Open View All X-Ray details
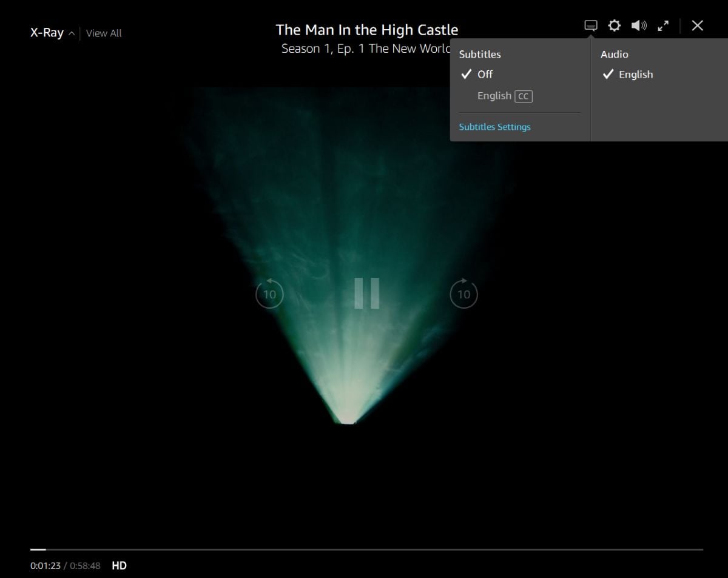 (x=104, y=33)
